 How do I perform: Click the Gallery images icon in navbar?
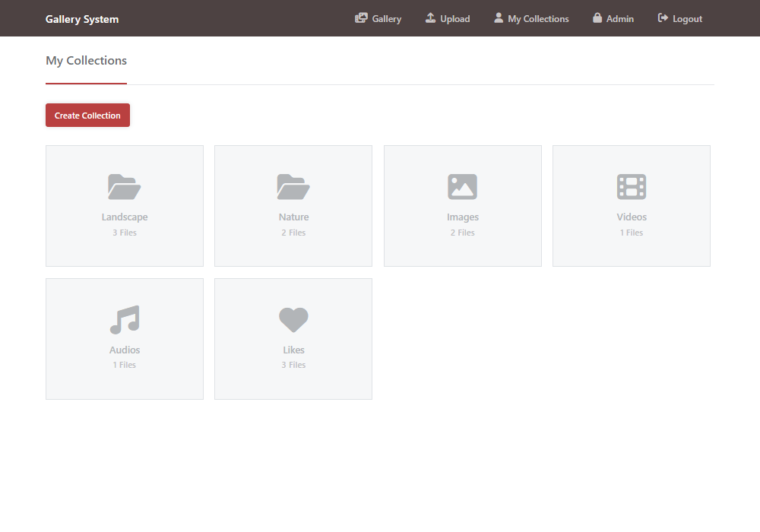point(361,18)
